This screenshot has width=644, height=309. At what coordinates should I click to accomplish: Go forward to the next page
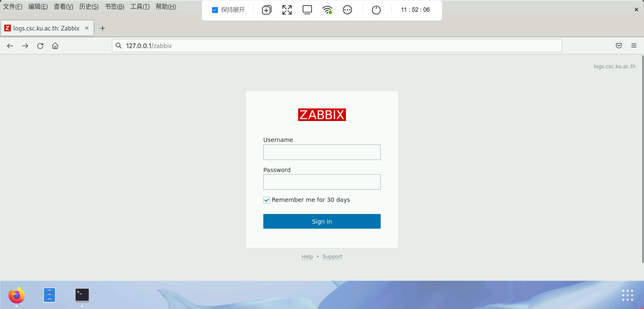tap(25, 46)
